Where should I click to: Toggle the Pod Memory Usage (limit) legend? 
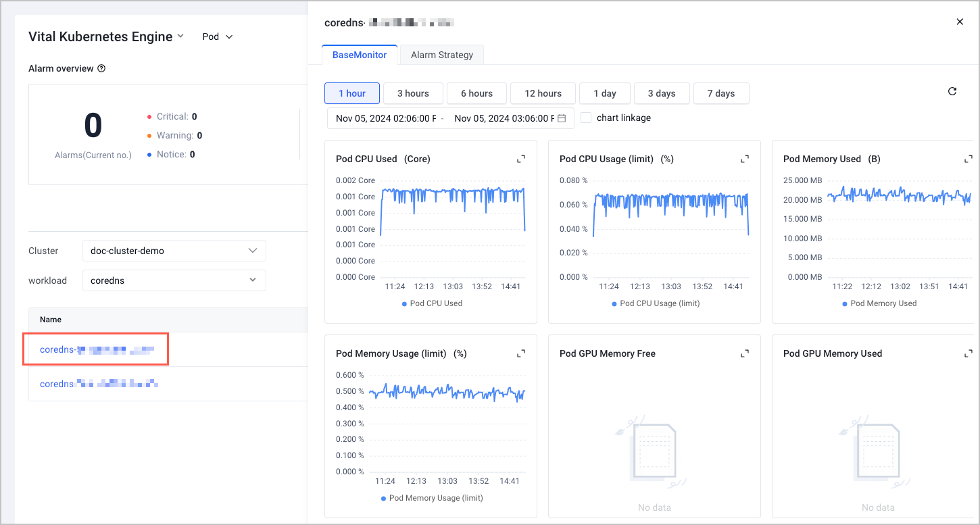(x=432, y=498)
